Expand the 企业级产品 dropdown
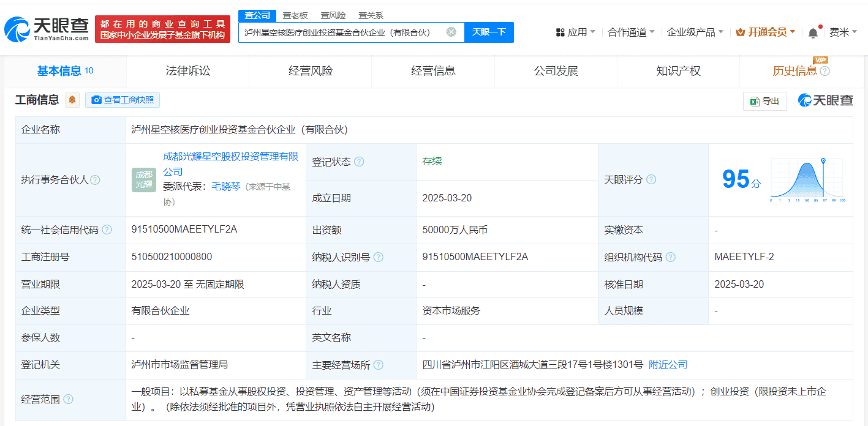868x426 pixels. (x=695, y=32)
